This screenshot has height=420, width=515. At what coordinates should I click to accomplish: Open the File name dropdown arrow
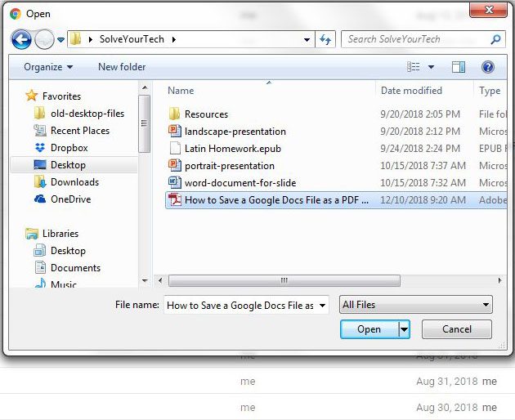click(x=323, y=306)
